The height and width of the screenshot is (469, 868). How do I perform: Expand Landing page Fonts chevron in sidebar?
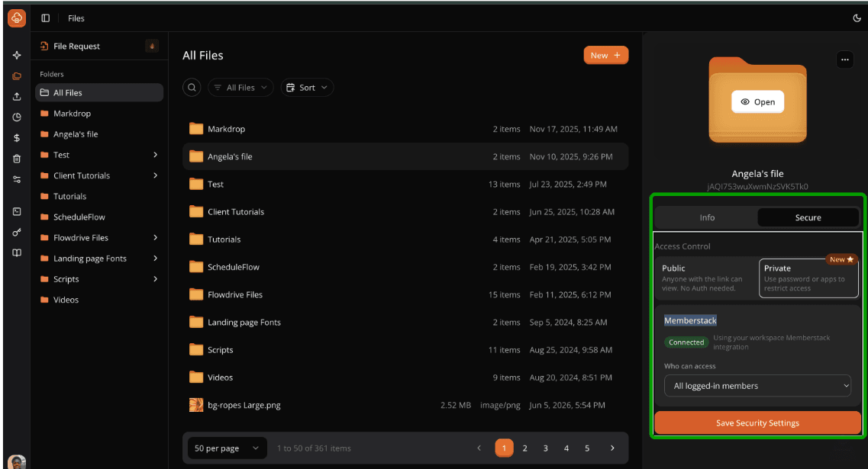155,259
